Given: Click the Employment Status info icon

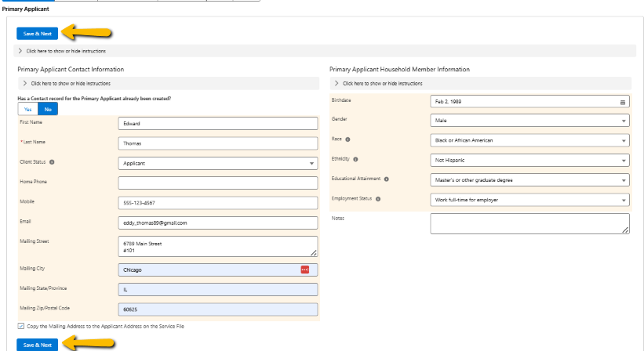Looking at the screenshot, I should [377, 199].
